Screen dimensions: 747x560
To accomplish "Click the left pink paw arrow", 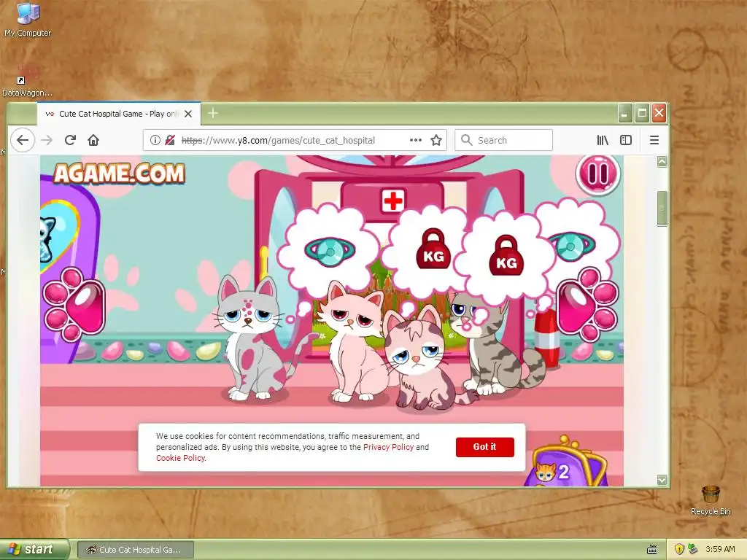I will [74, 304].
